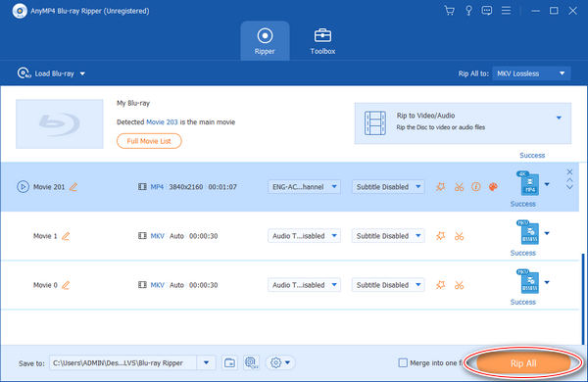Open the Save to path dropdown arrow

[206, 362]
